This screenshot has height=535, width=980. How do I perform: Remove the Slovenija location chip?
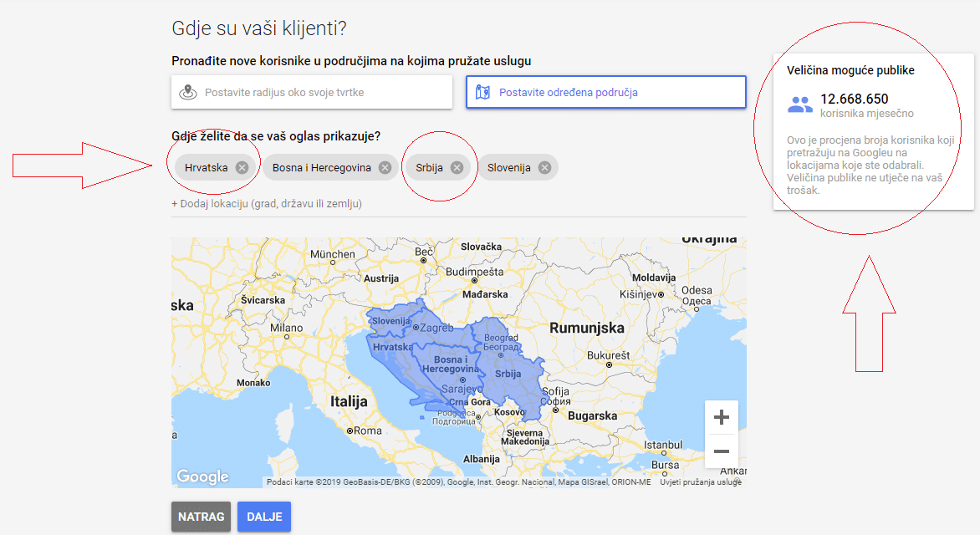coord(544,167)
